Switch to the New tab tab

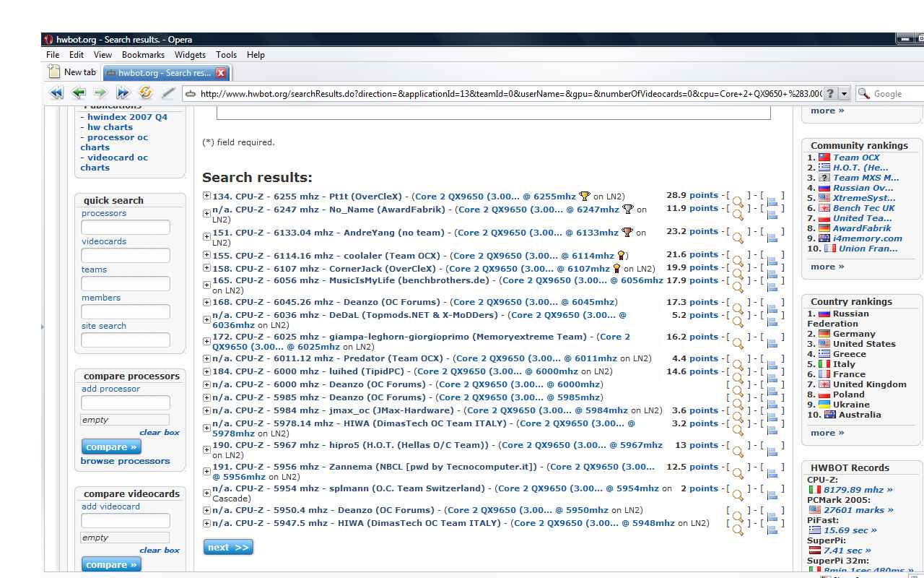[72, 72]
